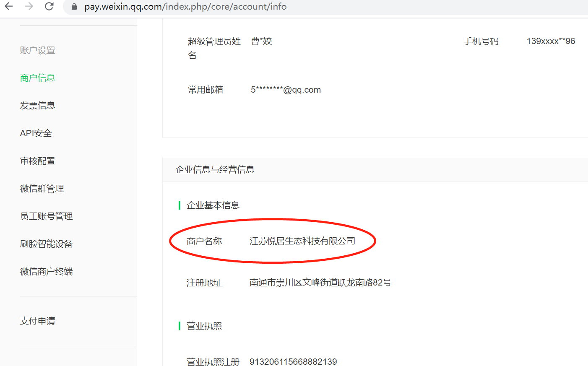Screen dimensions: 588x366
Task: Click the 账户设置 sidebar heading
Action: pos(38,50)
